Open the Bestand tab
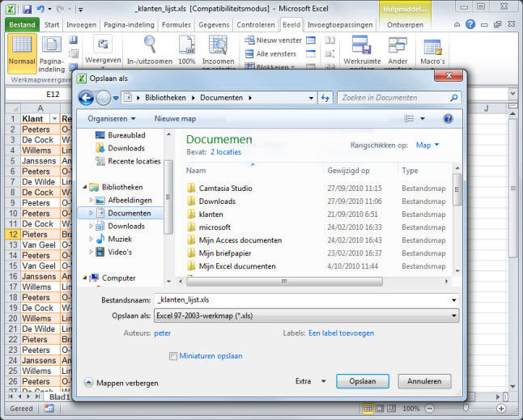 click(x=22, y=24)
